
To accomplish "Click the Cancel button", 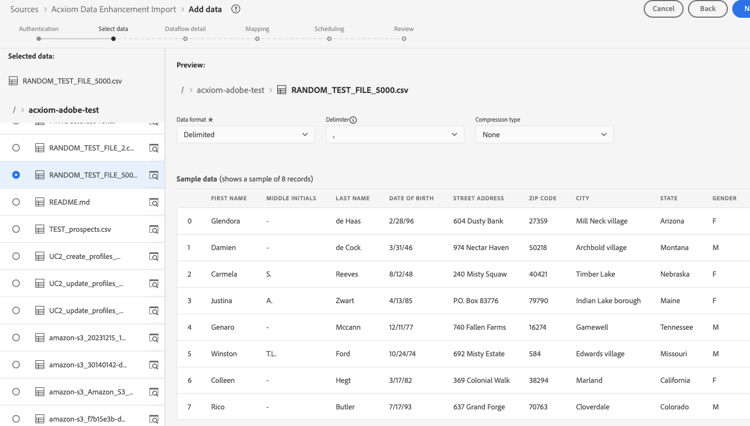I will (663, 9).
